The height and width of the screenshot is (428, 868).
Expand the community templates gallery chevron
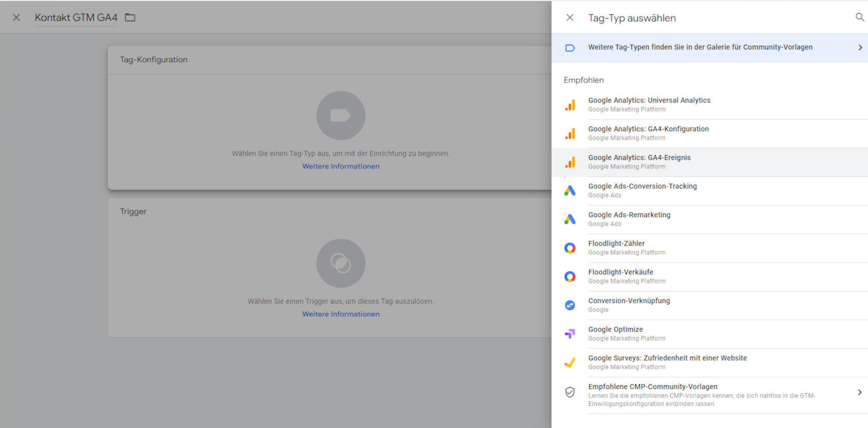[x=859, y=48]
